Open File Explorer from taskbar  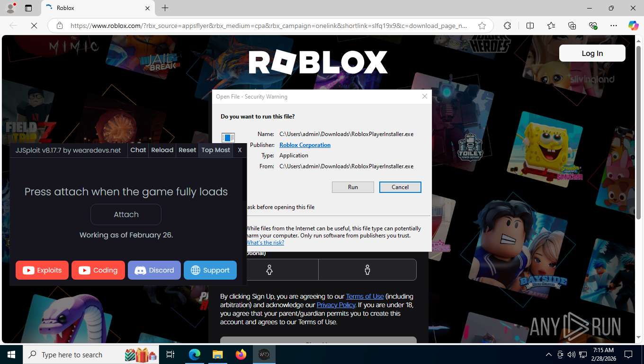pyautogui.click(x=217, y=355)
